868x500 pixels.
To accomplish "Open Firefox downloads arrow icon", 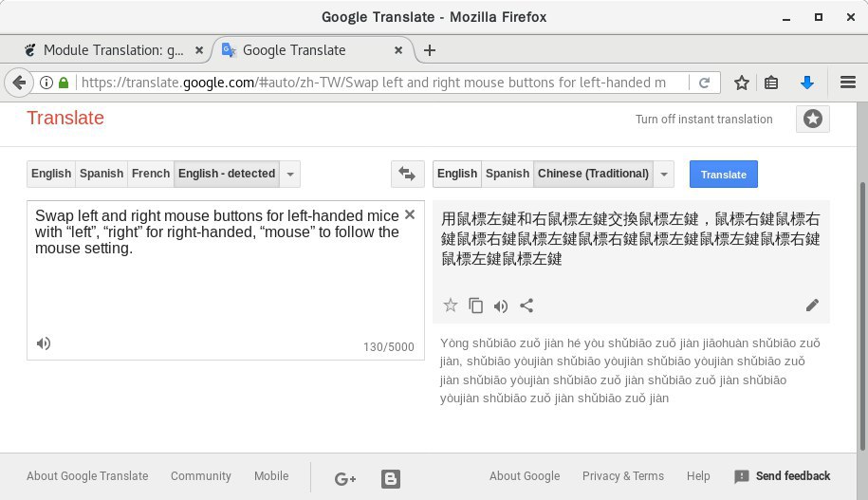I will [x=807, y=83].
